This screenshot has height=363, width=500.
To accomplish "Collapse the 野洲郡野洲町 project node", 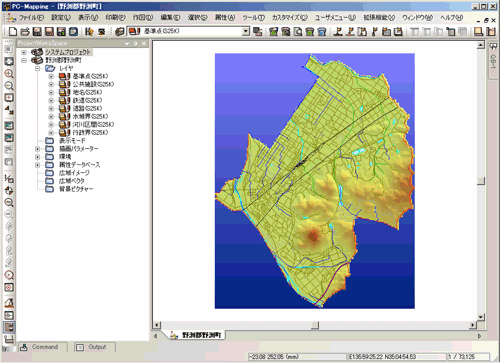I will point(24,60).
